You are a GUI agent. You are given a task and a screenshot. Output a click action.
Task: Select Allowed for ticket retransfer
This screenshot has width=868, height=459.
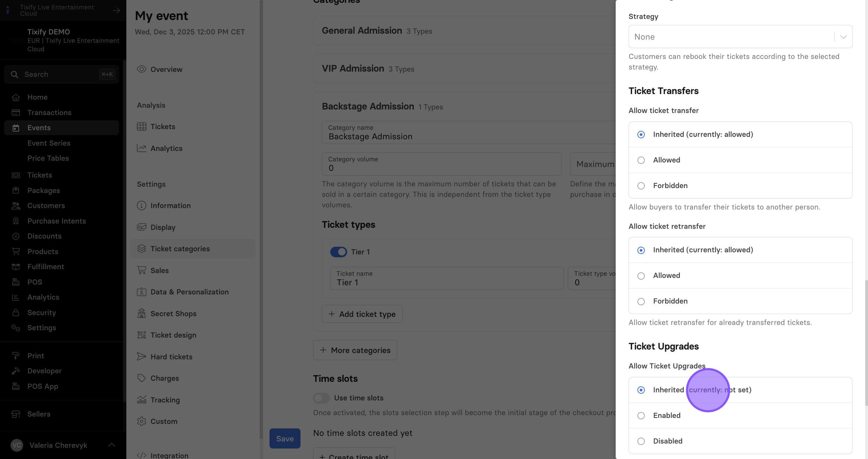click(x=740, y=275)
